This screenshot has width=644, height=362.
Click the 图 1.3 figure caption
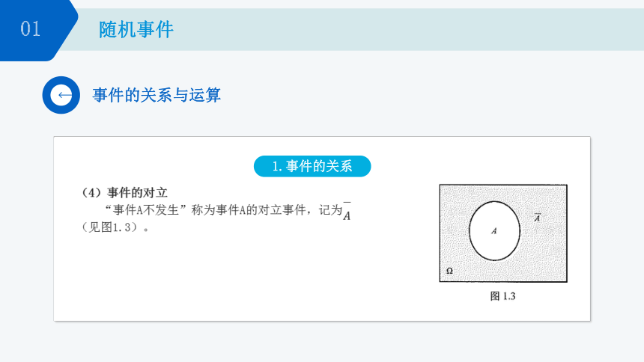(502, 296)
